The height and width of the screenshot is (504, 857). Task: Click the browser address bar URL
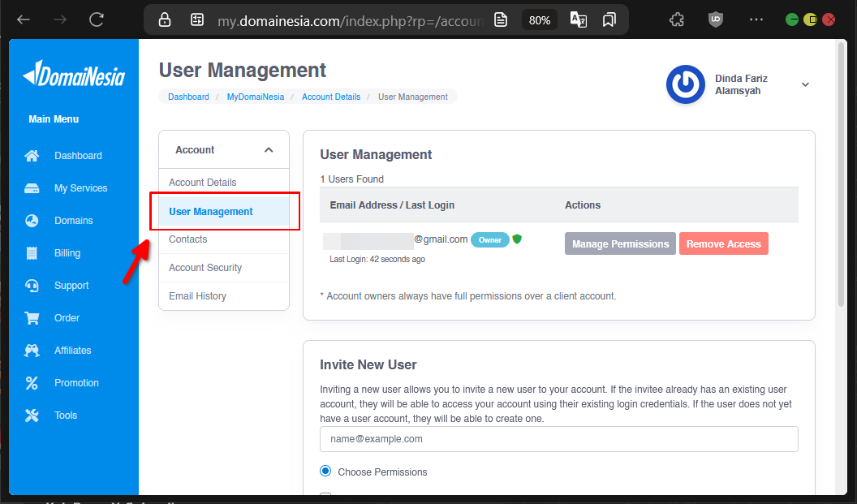tap(351, 21)
